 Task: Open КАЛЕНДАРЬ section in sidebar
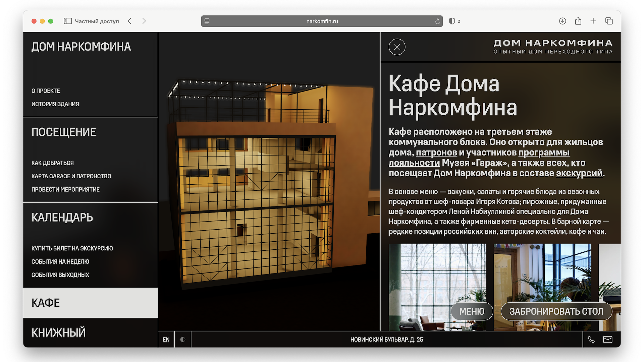[x=62, y=218]
